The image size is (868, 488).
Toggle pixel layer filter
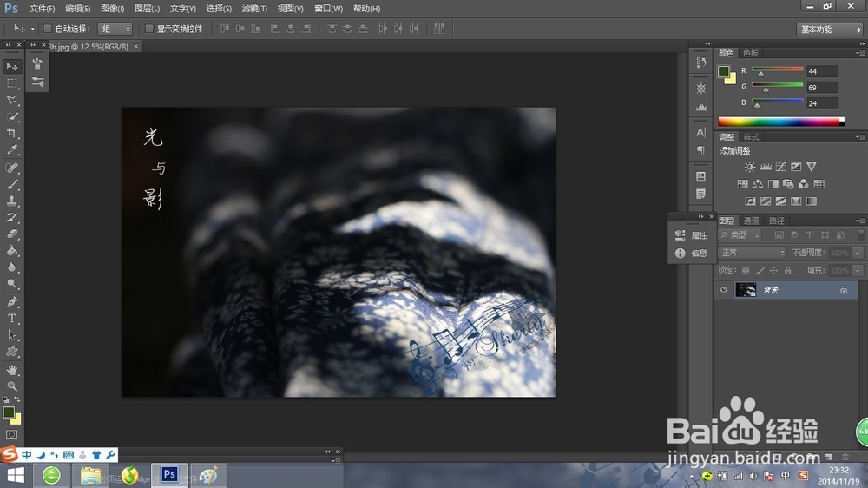(779, 234)
